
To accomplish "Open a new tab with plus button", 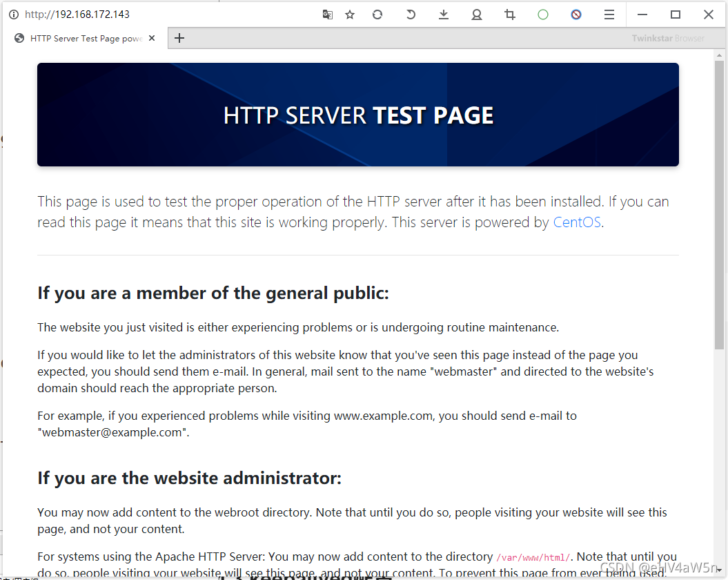I will point(179,38).
